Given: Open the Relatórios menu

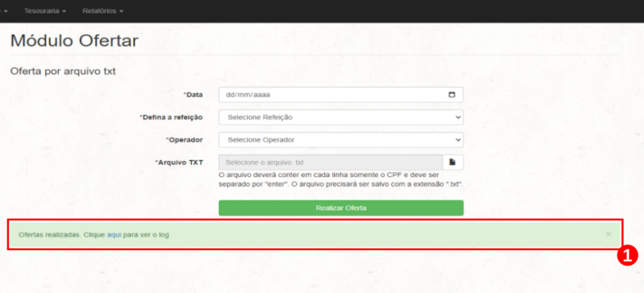Looking at the screenshot, I should tap(103, 11).
